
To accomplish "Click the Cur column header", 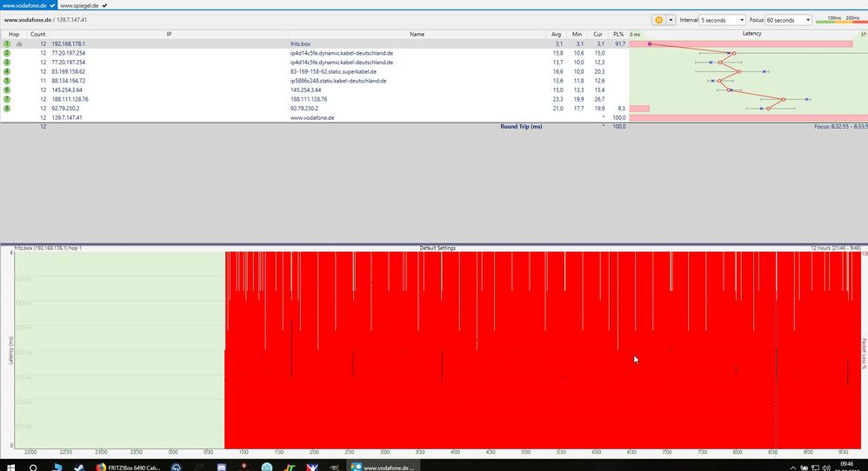I will pos(598,34).
